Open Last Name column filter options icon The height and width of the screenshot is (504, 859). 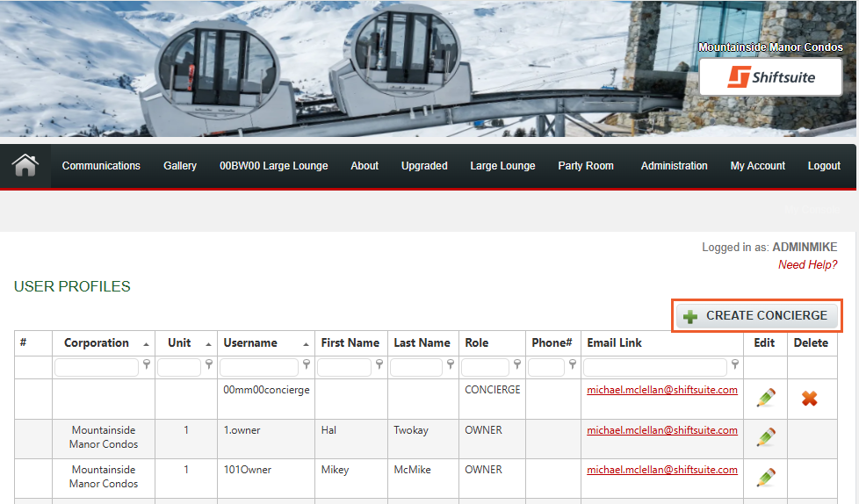(x=451, y=364)
